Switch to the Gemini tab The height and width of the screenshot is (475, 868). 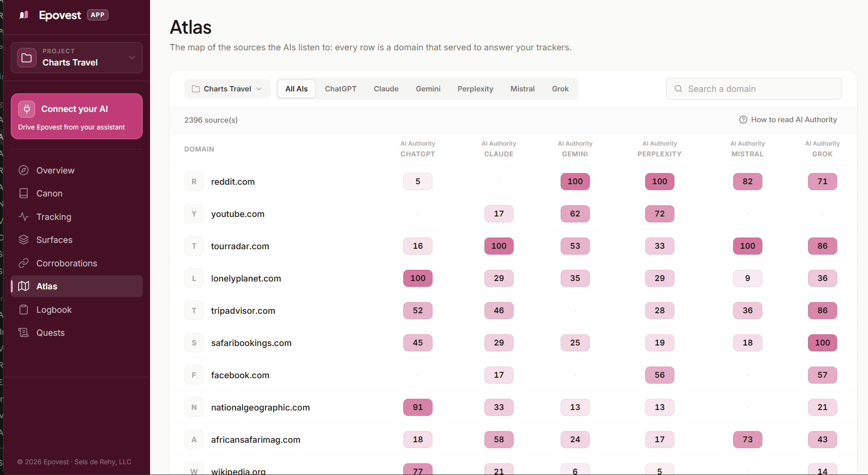click(x=428, y=89)
